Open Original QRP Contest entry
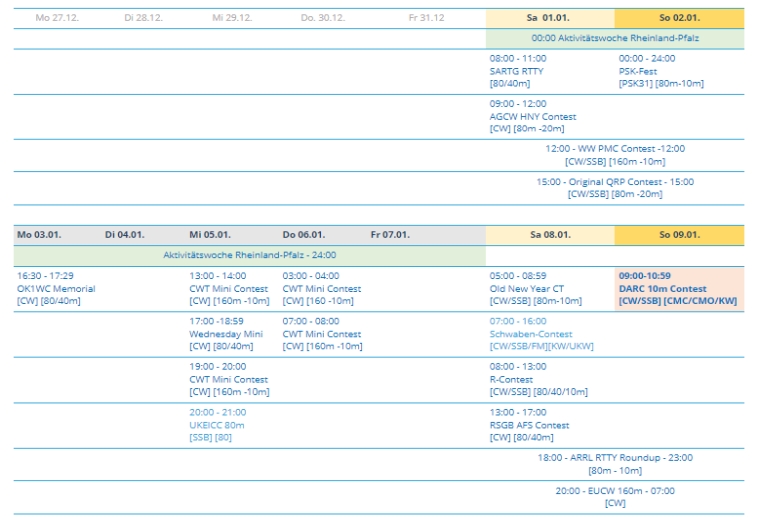The height and width of the screenshot is (520, 760). (615, 188)
